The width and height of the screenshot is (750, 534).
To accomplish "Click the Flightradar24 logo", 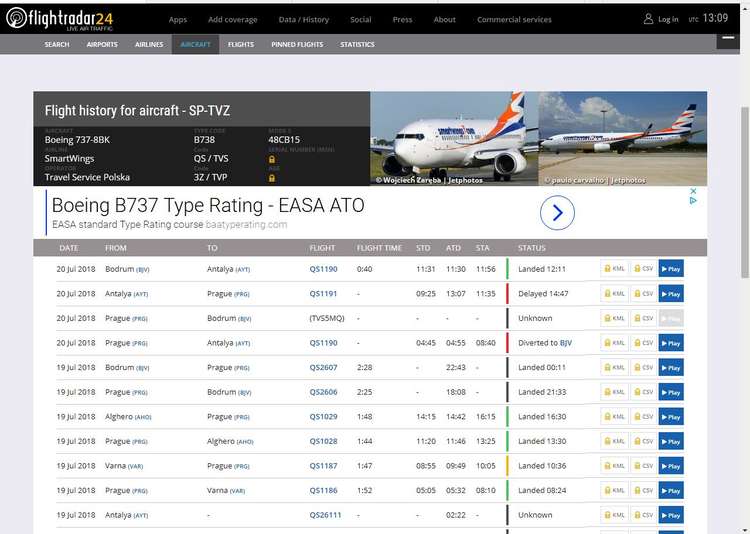I will click(x=60, y=19).
